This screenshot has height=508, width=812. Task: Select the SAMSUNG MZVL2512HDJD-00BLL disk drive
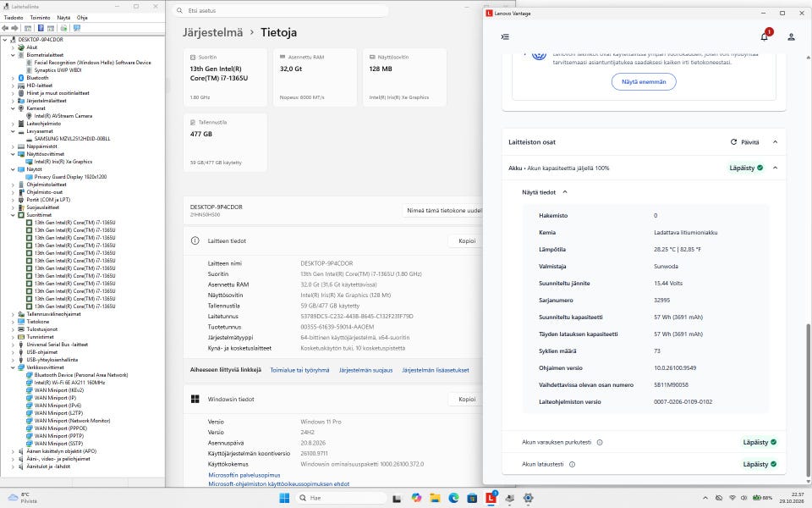pos(72,139)
